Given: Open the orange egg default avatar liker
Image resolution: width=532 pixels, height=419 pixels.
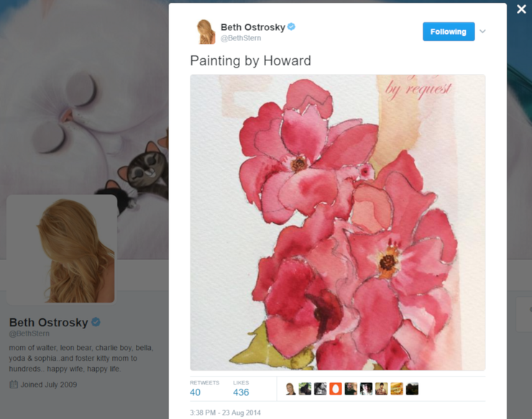Looking at the screenshot, I should tap(335, 389).
